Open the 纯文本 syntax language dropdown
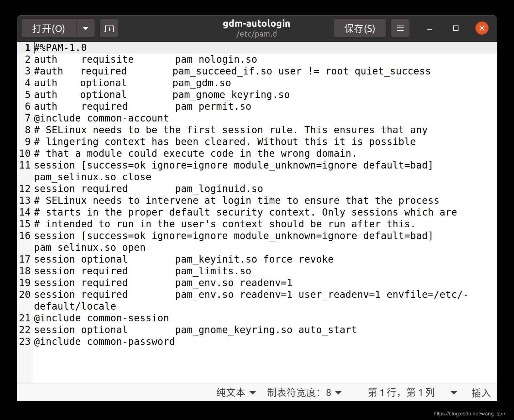 pyautogui.click(x=236, y=392)
